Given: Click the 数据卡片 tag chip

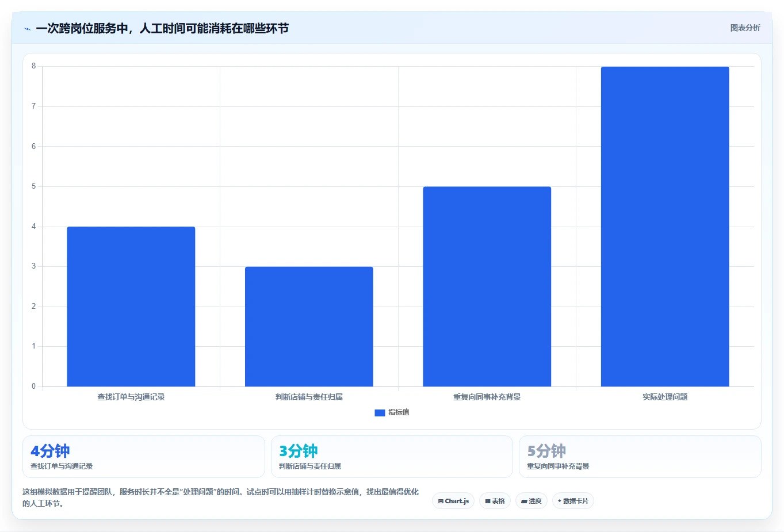Looking at the screenshot, I should 573,501.
